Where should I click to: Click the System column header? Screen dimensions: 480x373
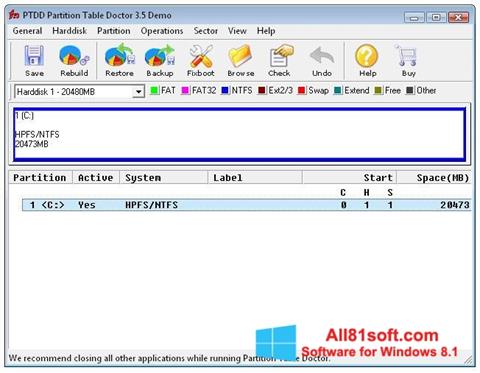tap(164, 178)
